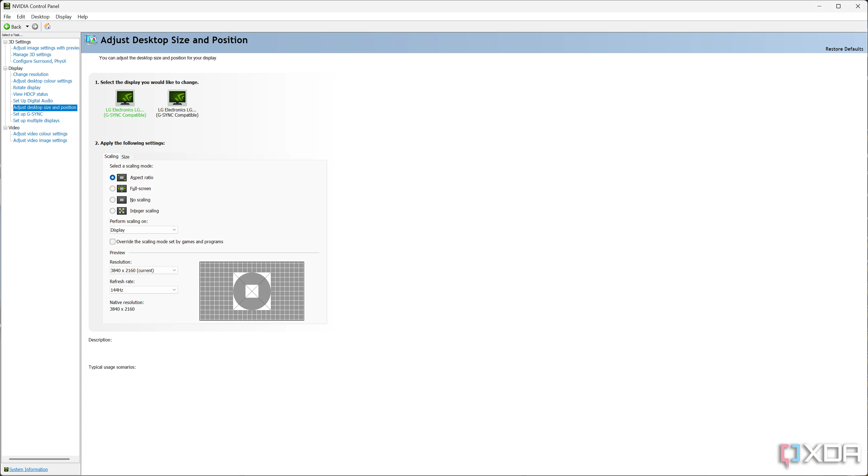Collapse the 3D Settings tree node
The height and width of the screenshot is (476, 868).
pos(6,42)
